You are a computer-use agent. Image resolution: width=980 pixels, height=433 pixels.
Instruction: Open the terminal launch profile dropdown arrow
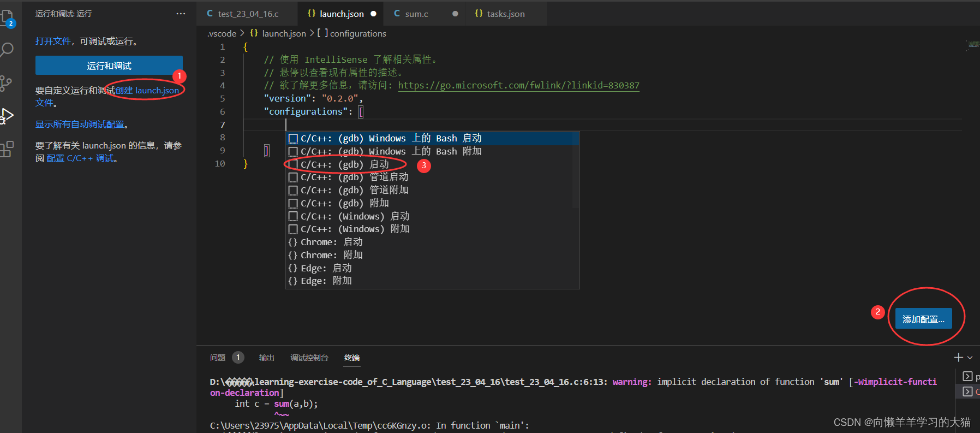pos(970,358)
